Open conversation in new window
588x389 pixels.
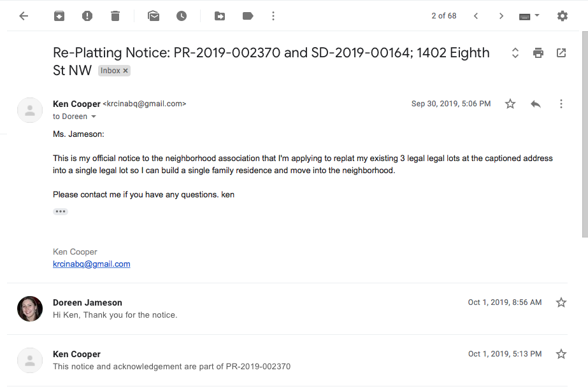[561, 53]
